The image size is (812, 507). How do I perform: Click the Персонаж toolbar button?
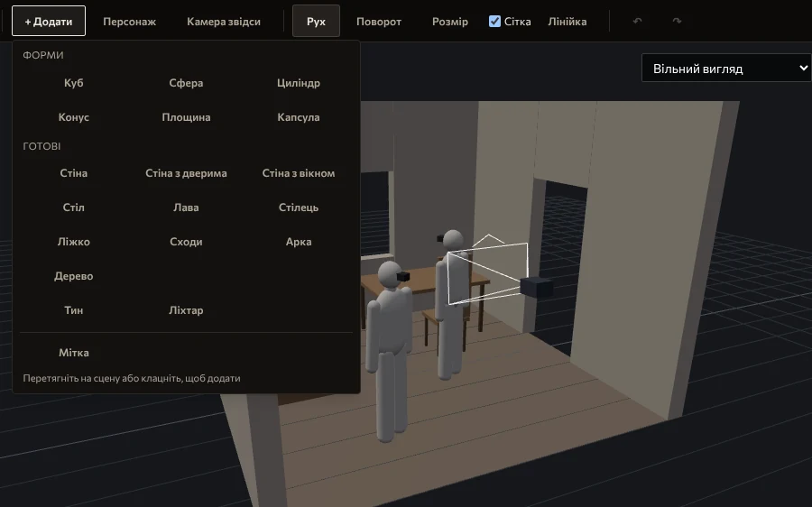click(129, 22)
